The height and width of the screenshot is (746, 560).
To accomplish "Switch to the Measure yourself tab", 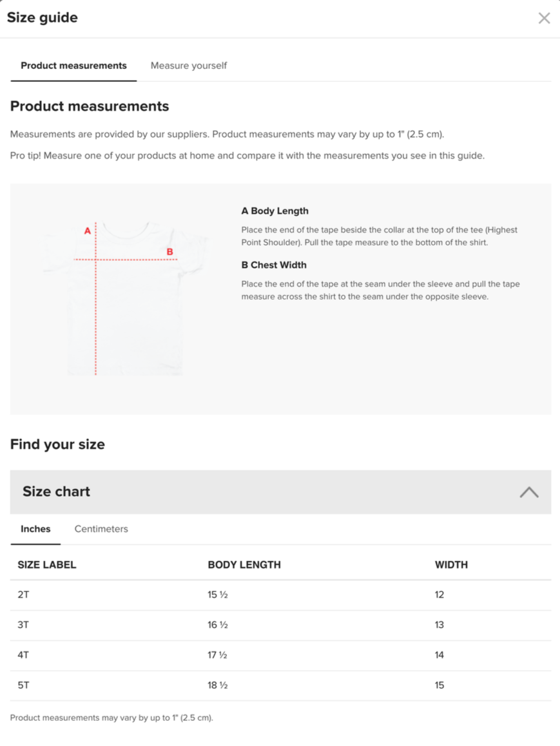I will pyautogui.click(x=188, y=66).
